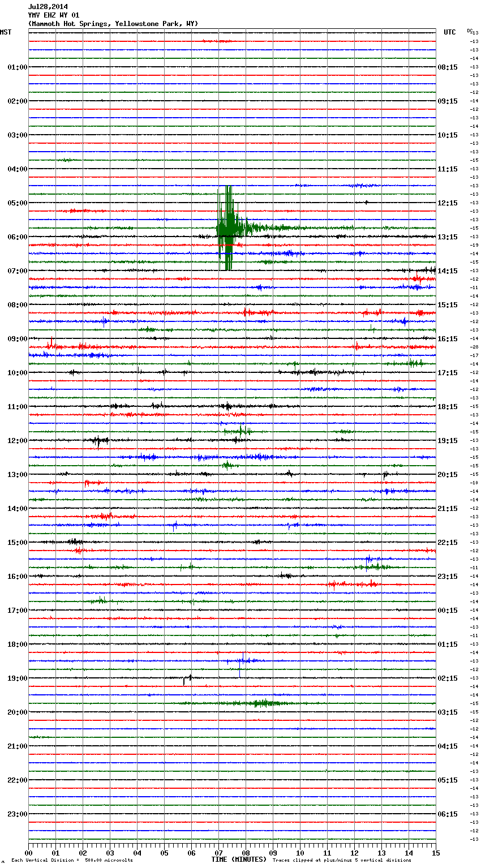Select the 03:00 MST row label
Screen dimensions: 481x868
[x=18, y=135]
